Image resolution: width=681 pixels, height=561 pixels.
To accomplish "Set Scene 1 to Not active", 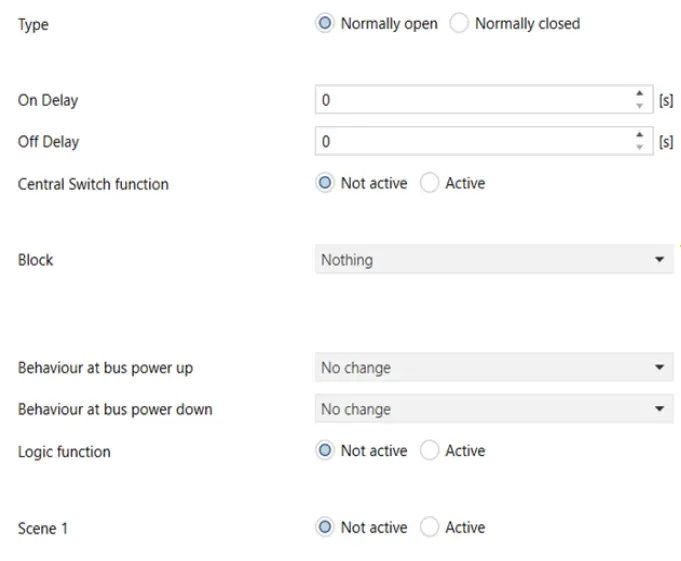I will pos(325,527).
